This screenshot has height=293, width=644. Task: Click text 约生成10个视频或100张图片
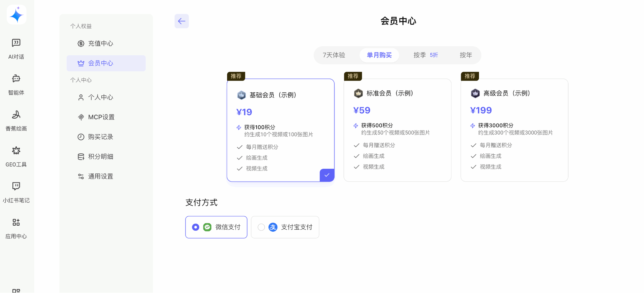tap(279, 135)
